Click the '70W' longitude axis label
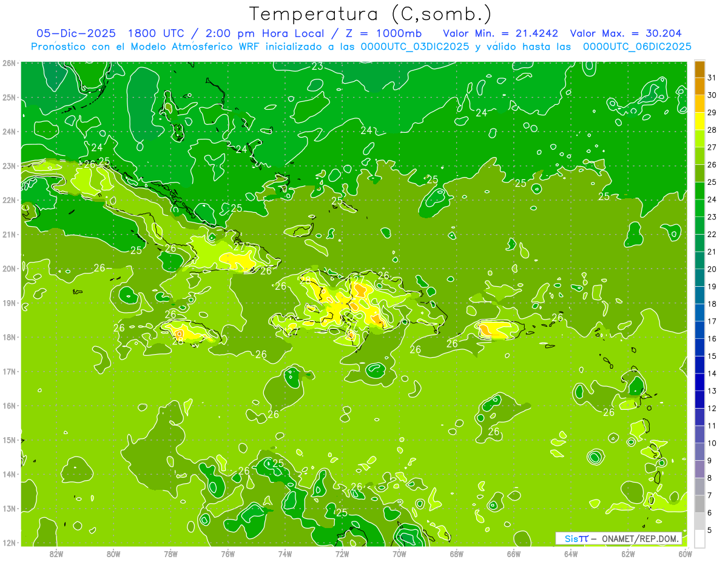Screen dimensions: 728x562 (399, 553)
